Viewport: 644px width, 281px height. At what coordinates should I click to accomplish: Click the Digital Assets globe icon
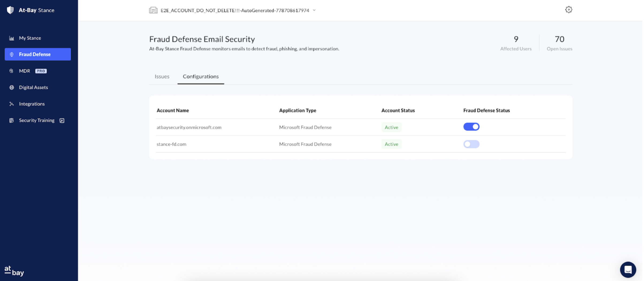tap(12, 87)
